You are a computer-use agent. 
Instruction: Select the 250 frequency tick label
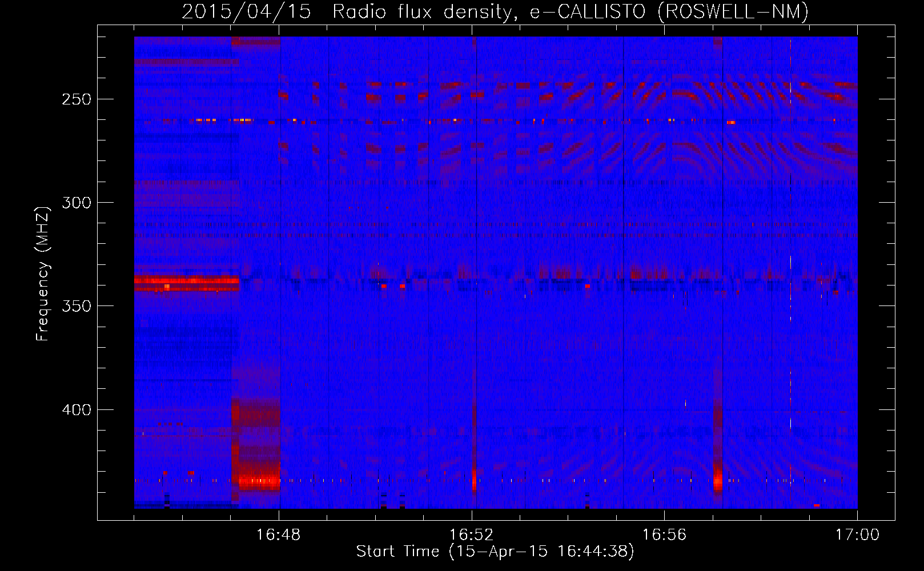click(77, 99)
